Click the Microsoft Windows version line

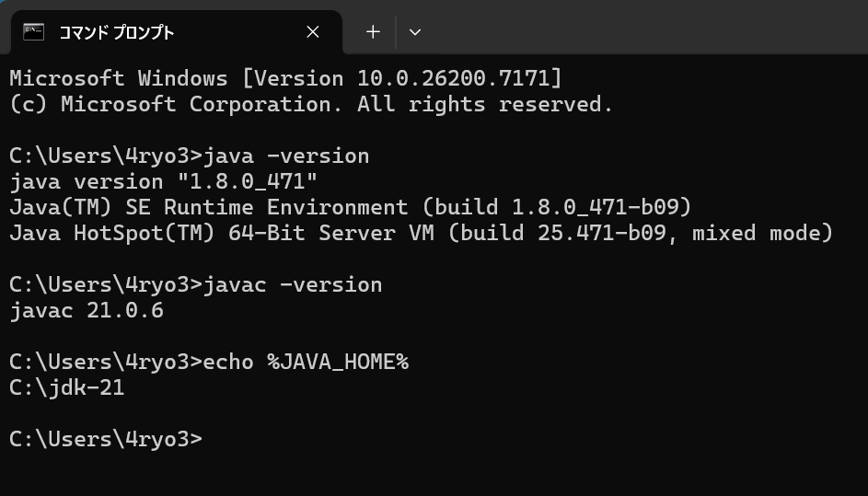[x=285, y=78]
